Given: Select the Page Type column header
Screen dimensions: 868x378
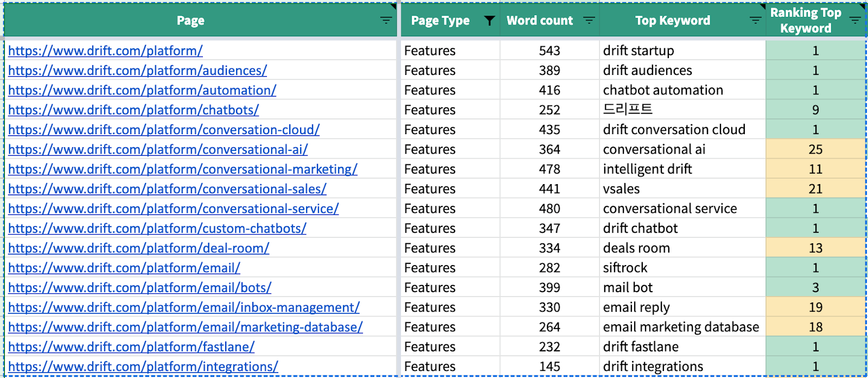Looking at the screenshot, I should point(450,21).
